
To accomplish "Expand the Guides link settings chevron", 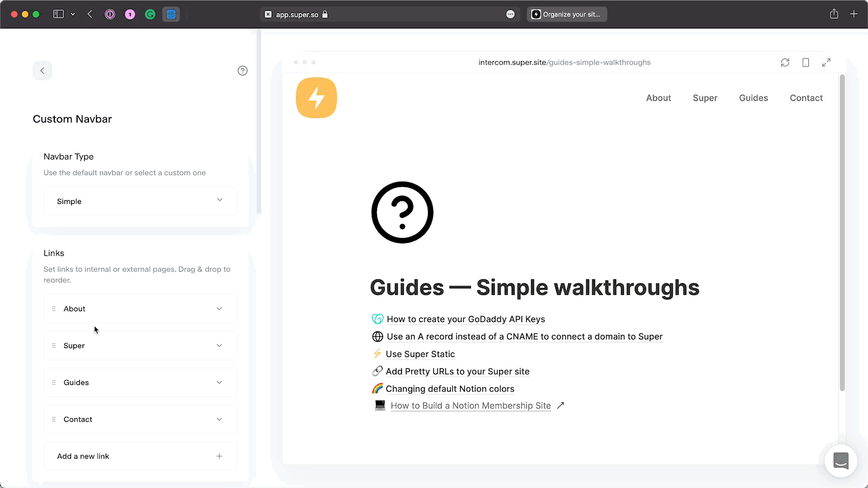I will tap(219, 382).
